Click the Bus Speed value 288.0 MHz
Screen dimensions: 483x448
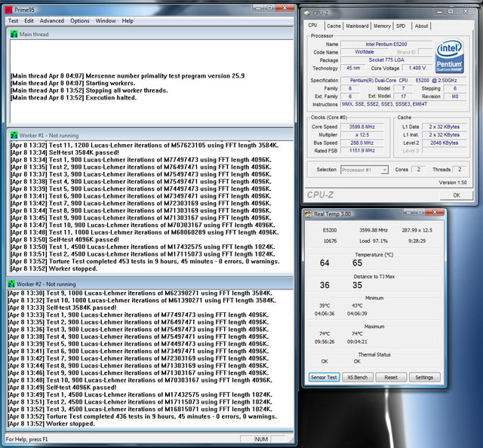(x=362, y=143)
